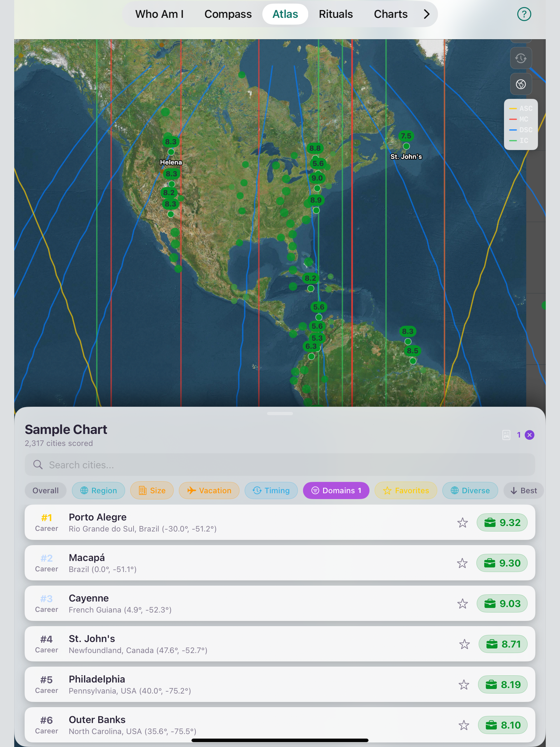Select Outer Banks North Carolina row

click(x=280, y=725)
